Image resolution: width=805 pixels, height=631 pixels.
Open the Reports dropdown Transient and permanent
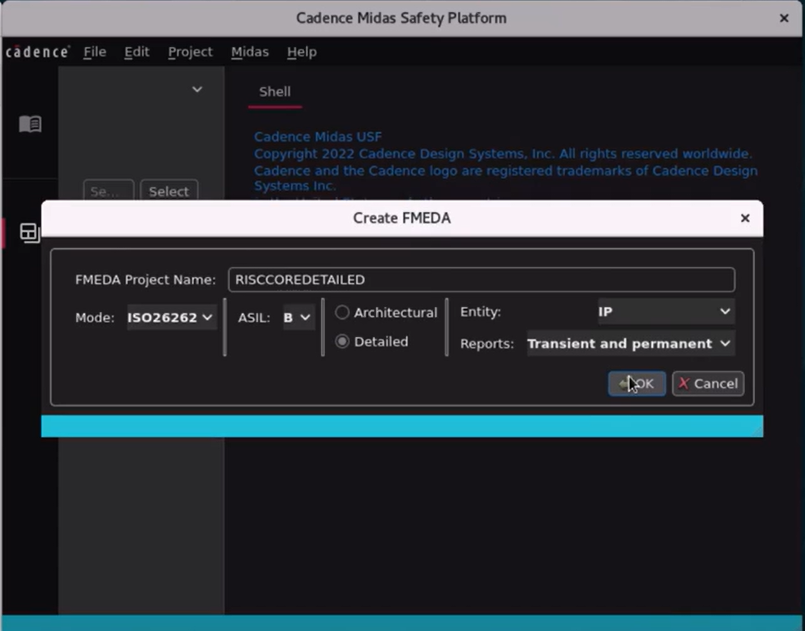[629, 343]
